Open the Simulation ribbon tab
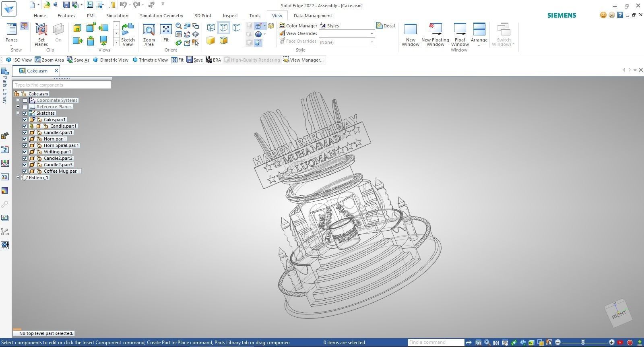The height and width of the screenshot is (347, 644). pyautogui.click(x=117, y=16)
